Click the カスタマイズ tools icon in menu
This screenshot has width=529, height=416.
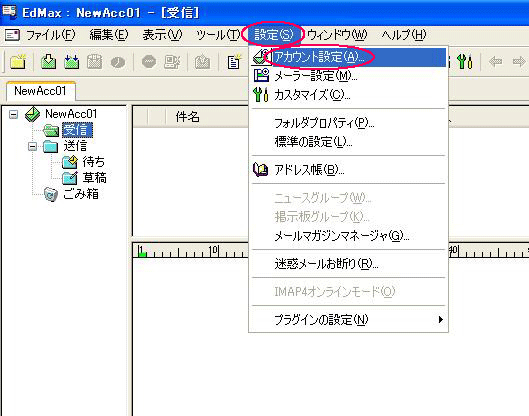[x=261, y=94]
